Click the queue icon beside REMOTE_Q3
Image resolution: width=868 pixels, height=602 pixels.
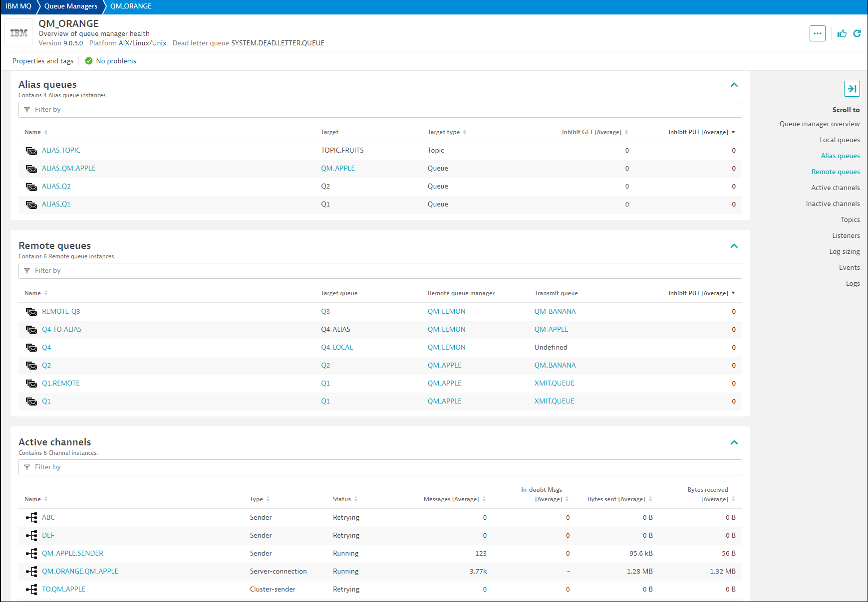pyautogui.click(x=31, y=312)
